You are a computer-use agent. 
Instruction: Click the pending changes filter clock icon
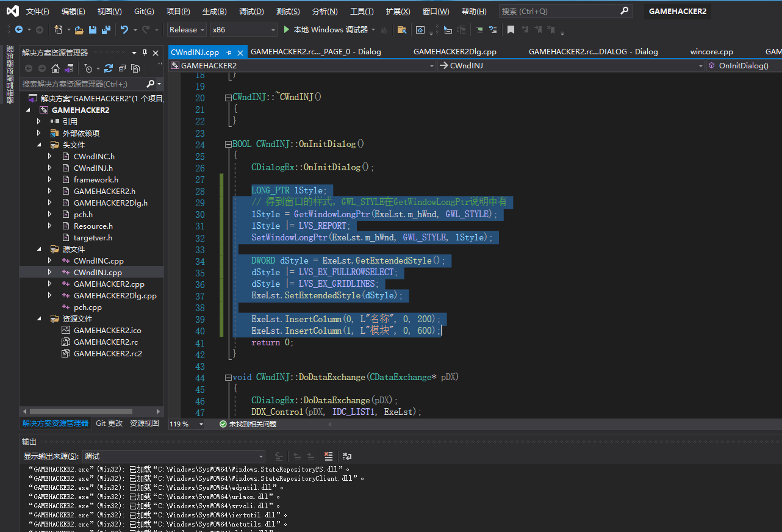tap(88, 68)
